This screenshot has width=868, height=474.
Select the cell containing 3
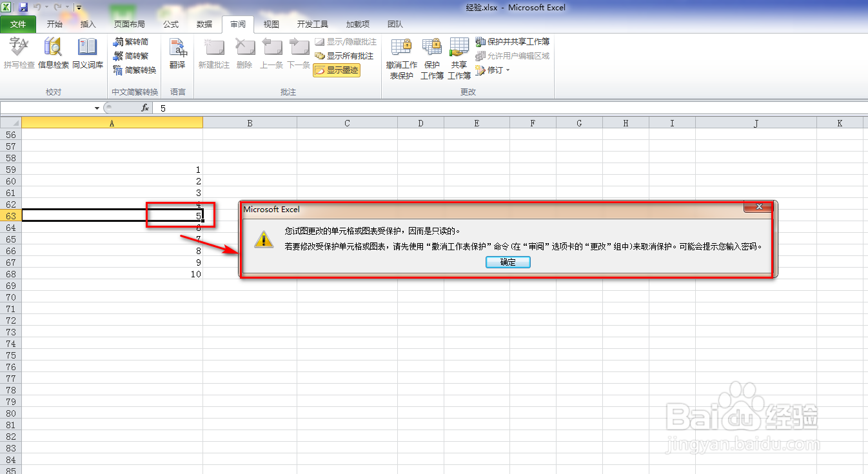point(112,192)
